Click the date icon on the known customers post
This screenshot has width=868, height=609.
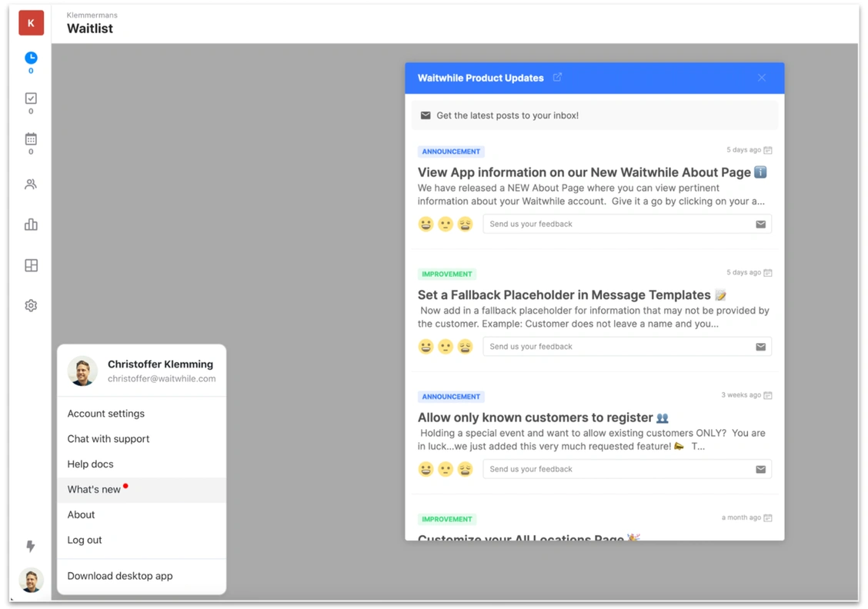[x=768, y=395]
